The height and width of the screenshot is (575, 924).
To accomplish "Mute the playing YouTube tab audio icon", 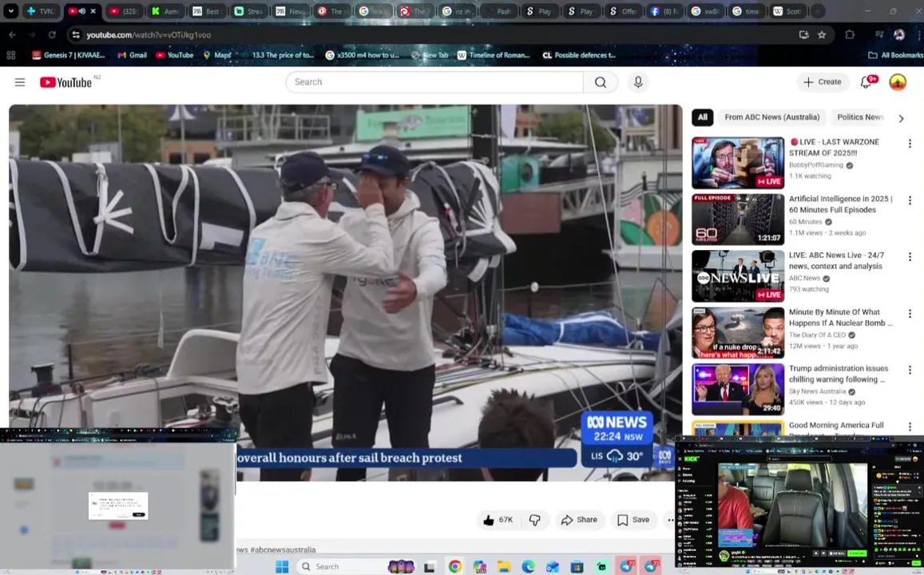I will coord(82,11).
